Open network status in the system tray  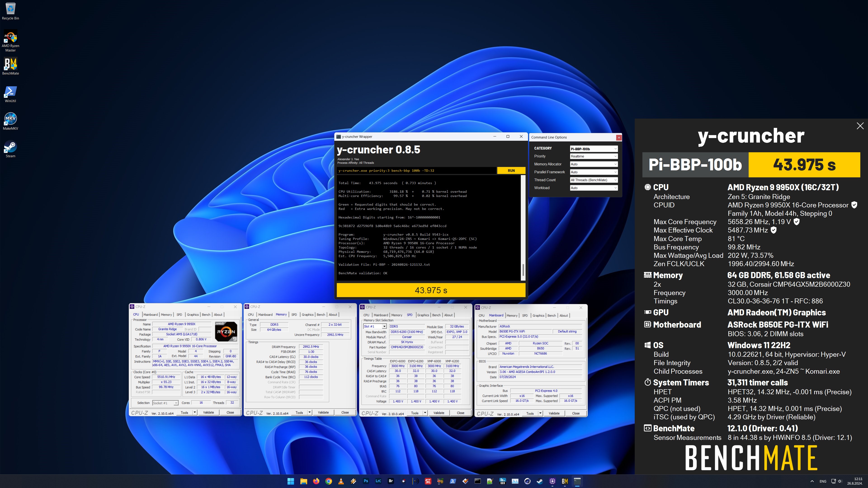coord(833,481)
